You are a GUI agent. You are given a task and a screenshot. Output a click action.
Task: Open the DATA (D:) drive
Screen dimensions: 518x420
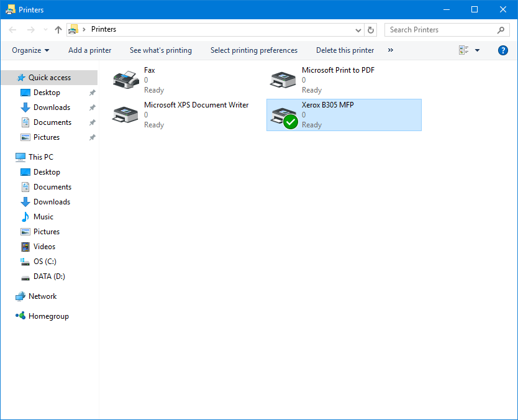pos(49,276)
